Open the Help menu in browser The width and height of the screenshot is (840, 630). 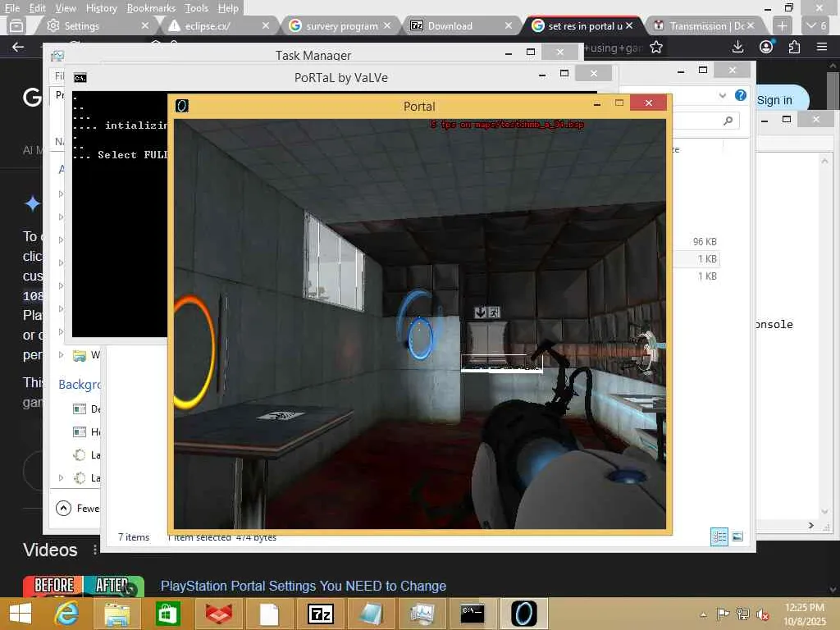(x=228, y=8)
